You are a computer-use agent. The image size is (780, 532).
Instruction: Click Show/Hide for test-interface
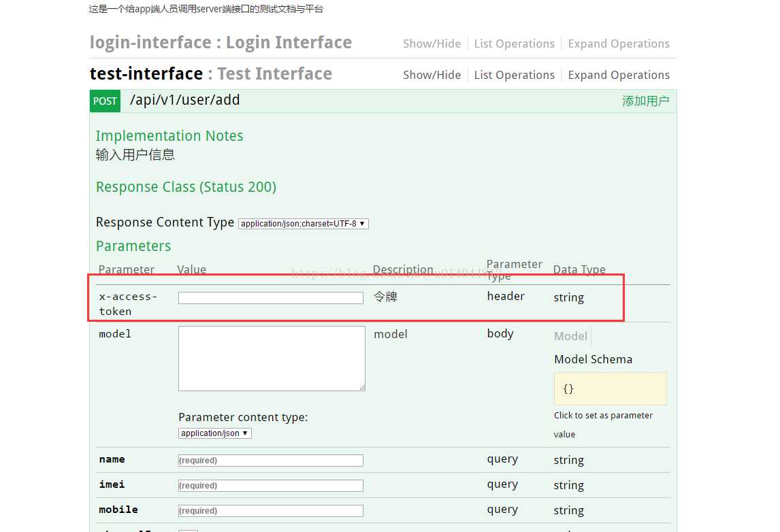click(x=432, y=75)
